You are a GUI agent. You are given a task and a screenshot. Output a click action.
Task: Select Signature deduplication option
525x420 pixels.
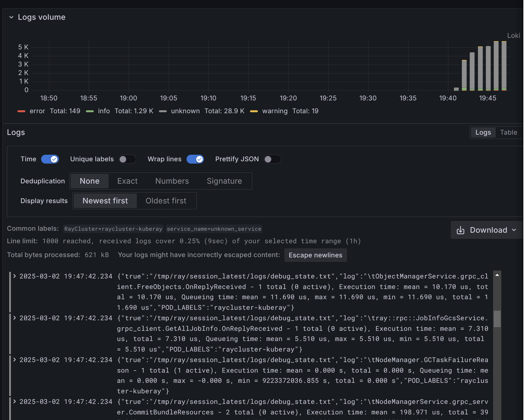pos(224,181)
